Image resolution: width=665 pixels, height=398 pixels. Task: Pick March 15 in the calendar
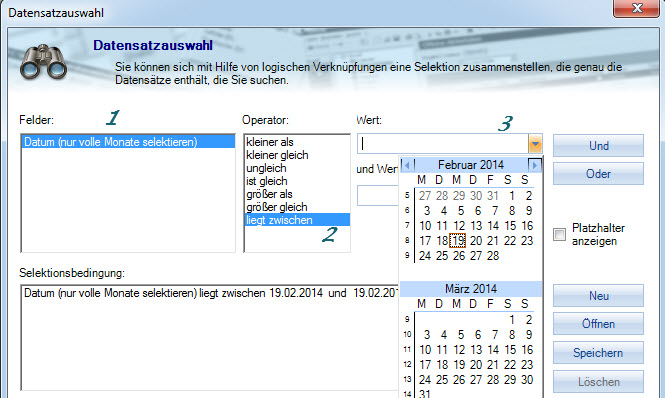coord(510,350)
